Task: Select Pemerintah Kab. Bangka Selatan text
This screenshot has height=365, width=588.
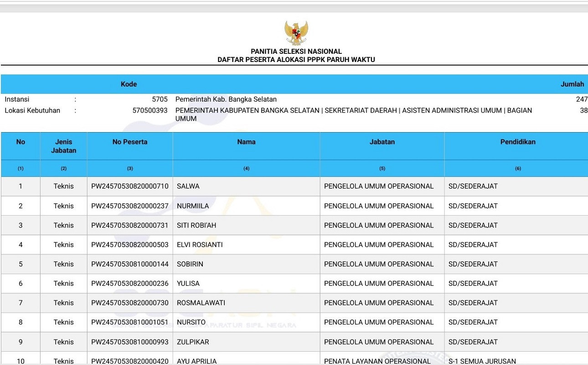Action: pyautogui.click(x=226, y=99)
